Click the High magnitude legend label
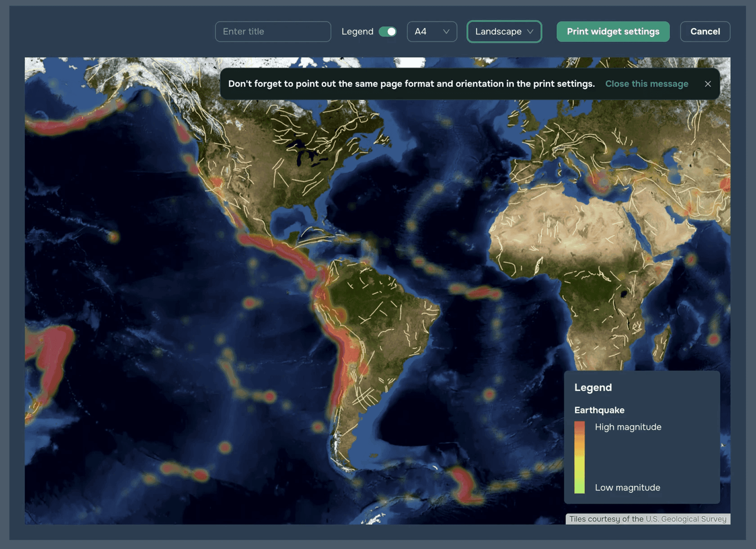 pos(628,427)
